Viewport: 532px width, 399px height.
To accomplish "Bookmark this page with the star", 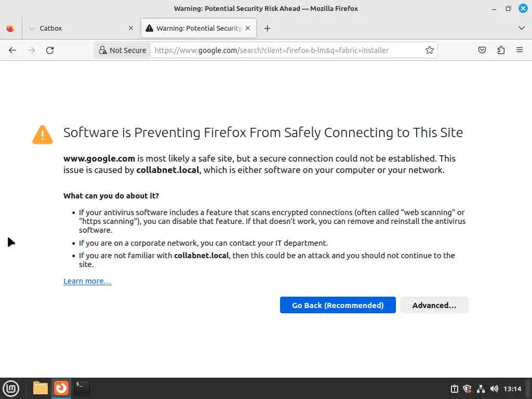I will click(x=430, y=50).
